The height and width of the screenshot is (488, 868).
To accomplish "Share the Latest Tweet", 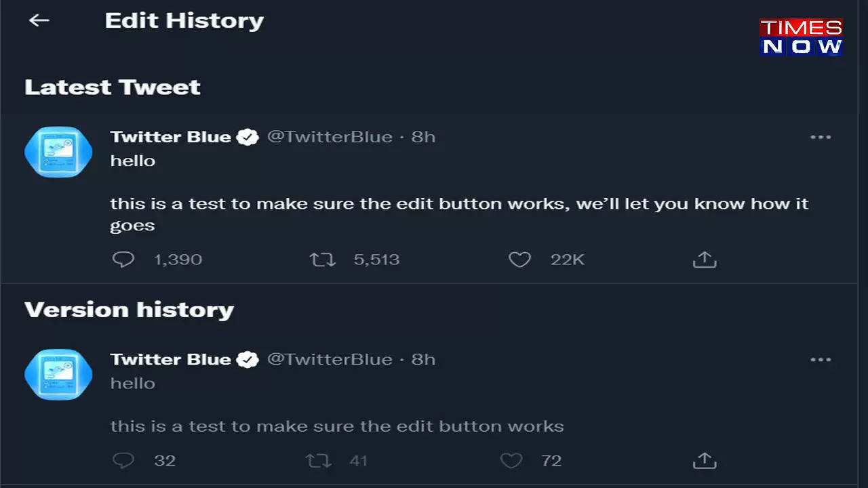I will 705,260.
